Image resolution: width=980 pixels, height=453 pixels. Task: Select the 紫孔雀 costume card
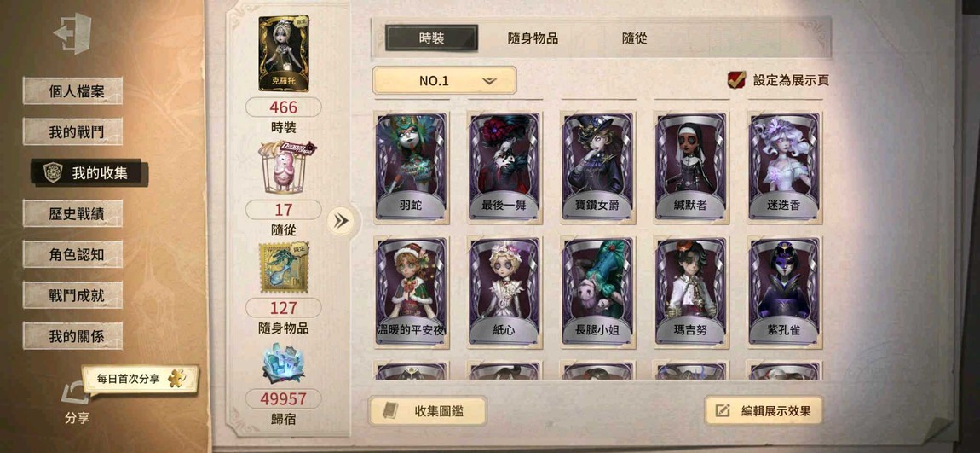pos(784,293)
